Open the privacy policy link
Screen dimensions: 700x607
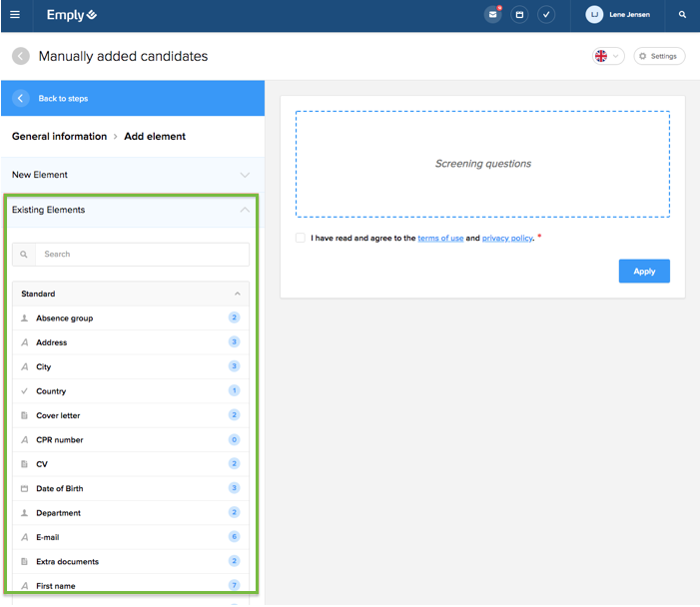coord(507,239)
